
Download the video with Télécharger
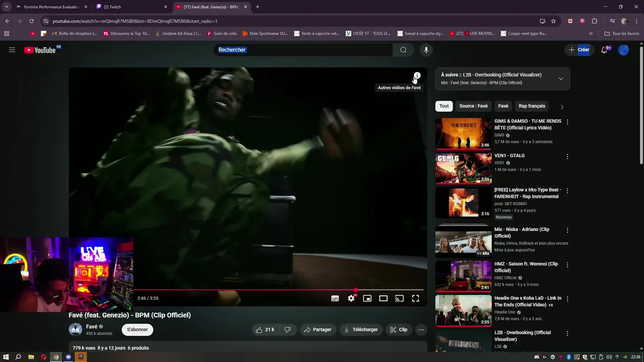tap(361, 330)
